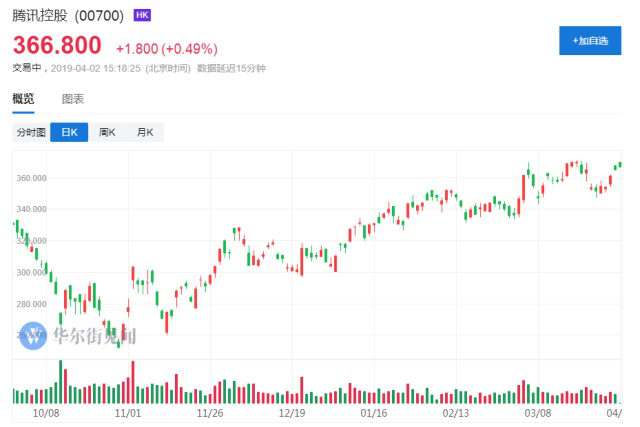The width and height of the screenshot is (640, 427).
Task: Open the 图表 chart tab
Action: [73, 99]
